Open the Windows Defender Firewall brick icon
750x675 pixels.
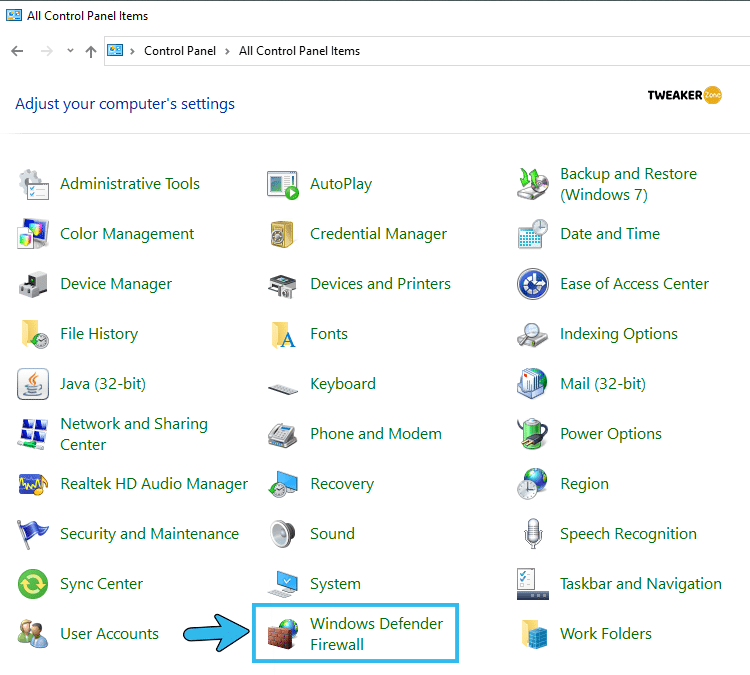pyautogui.click(x=283, y=634)
